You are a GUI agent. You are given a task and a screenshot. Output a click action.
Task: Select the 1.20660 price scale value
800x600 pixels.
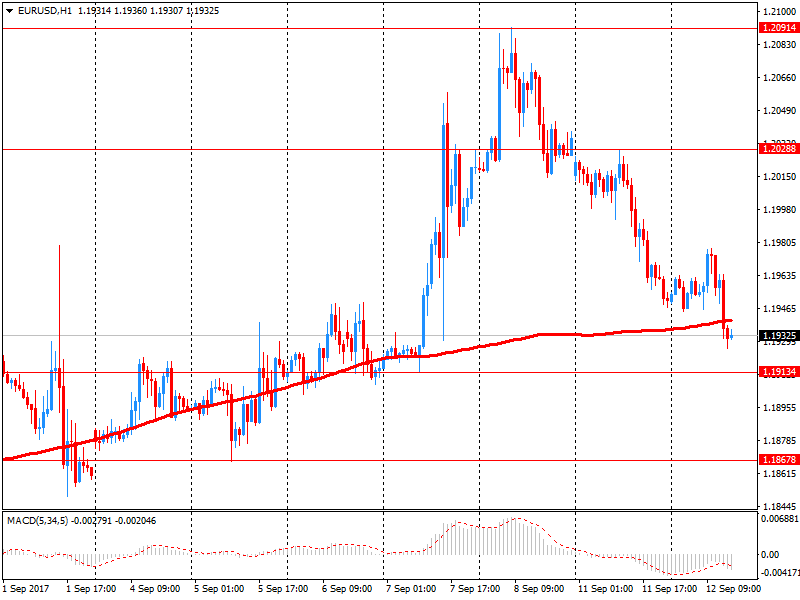tap(779, 78)
